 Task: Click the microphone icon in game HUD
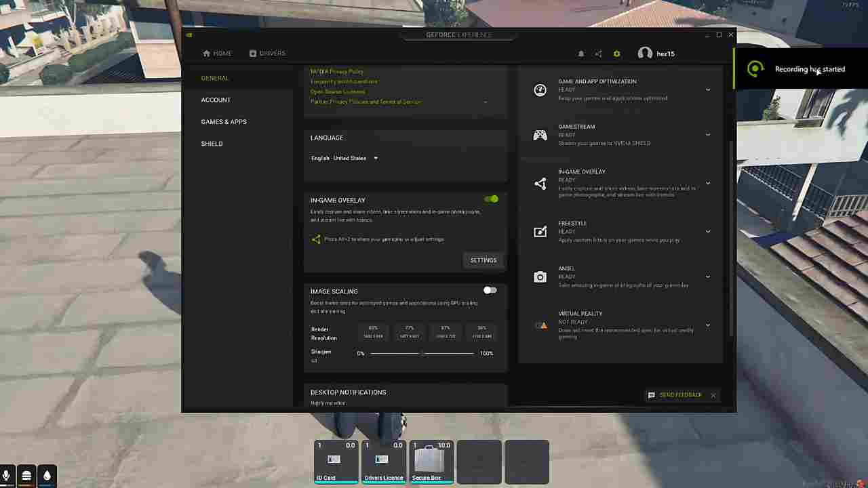7,476
